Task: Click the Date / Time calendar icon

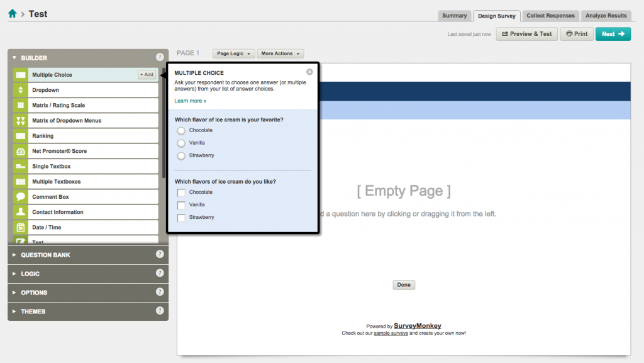Action: click(20, 227)
